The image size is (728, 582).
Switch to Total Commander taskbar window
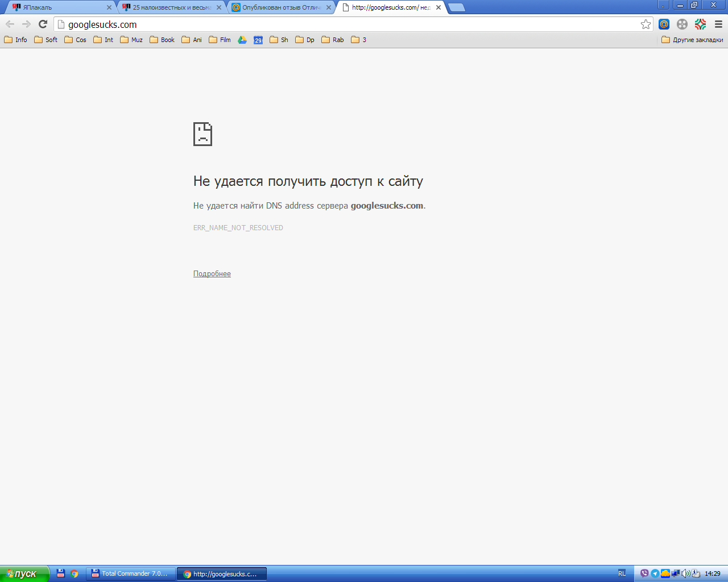[131, 574]
